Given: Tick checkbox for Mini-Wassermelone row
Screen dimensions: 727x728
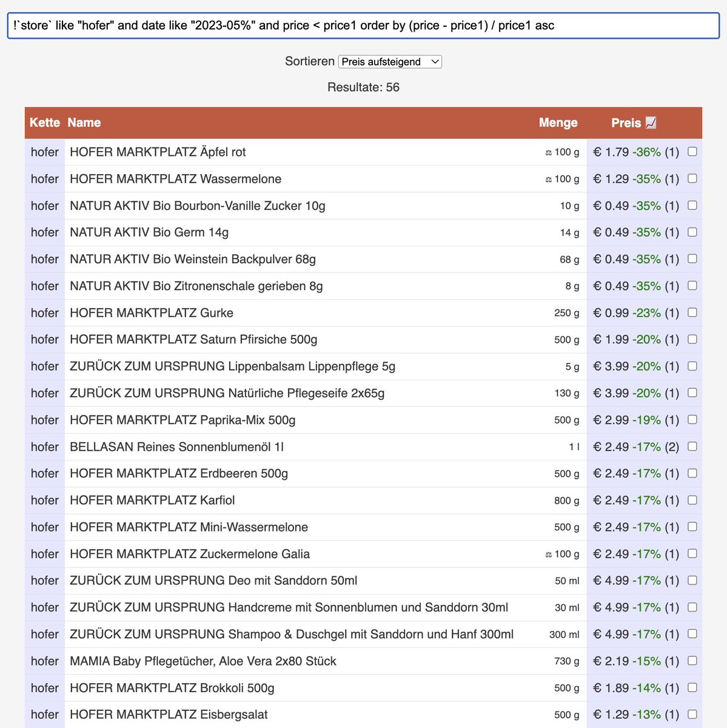Looking at the screenshot, I should click(x=692, y=527).
